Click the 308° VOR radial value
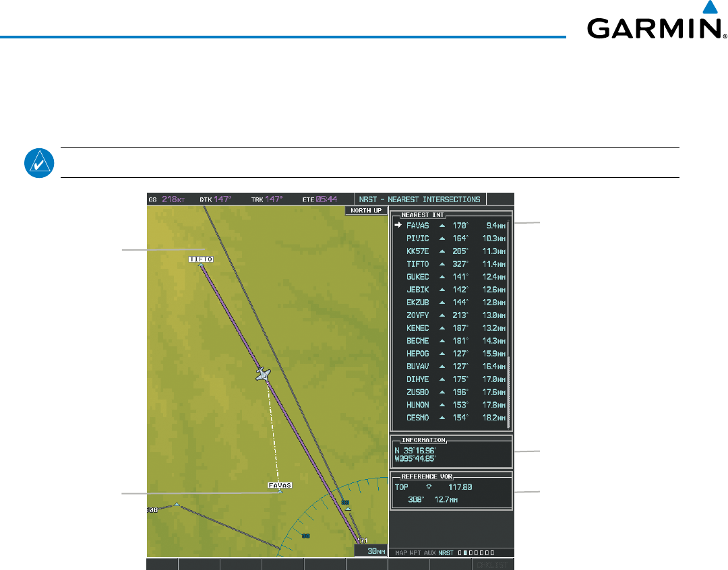 click(415, 499)
